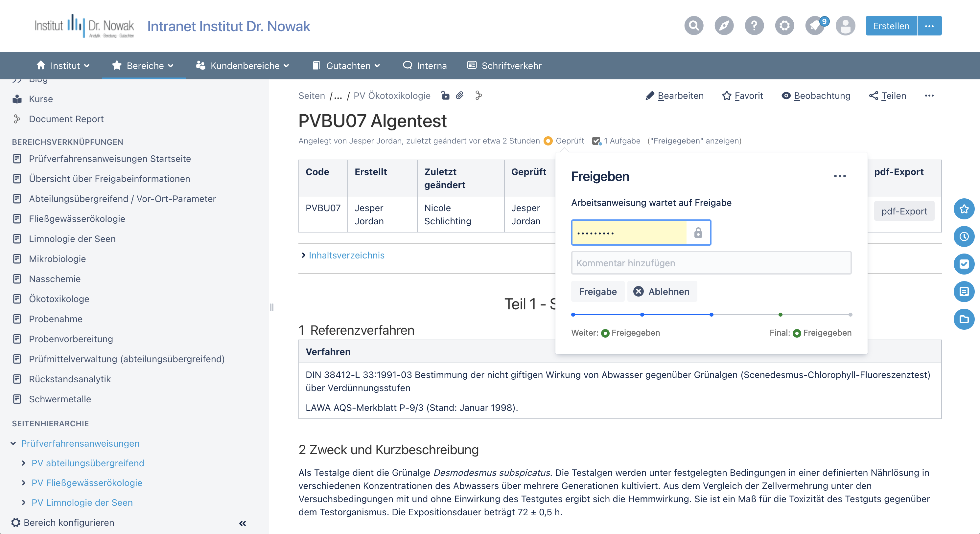Click the Geprüft status indicator
The width and height of the screenshot is (980, 534).
pyautogui.click(x=564, y=141)
